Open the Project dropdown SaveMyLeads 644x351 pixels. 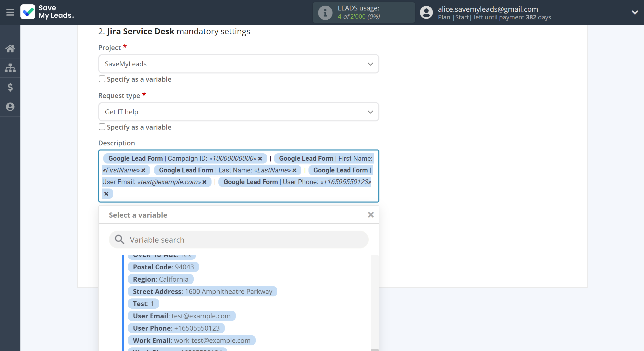pos(239,64)
